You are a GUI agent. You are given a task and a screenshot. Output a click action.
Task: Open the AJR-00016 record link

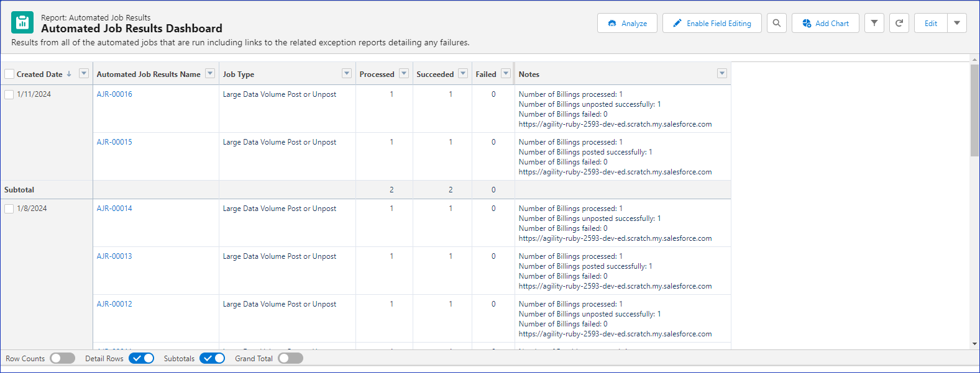pos(114,94)
